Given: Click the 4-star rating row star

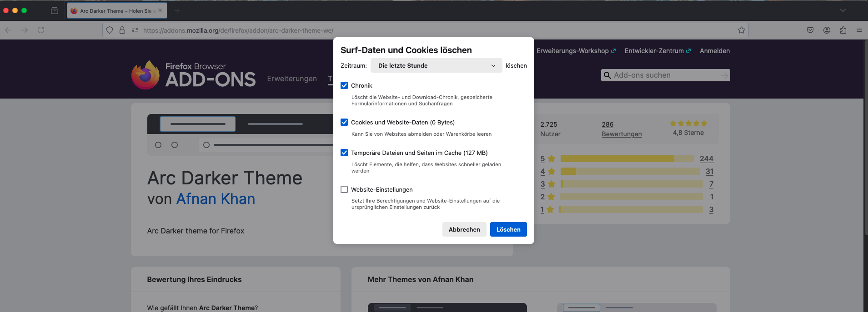Looking at the screenshot, I should click(x=552, y=171).
